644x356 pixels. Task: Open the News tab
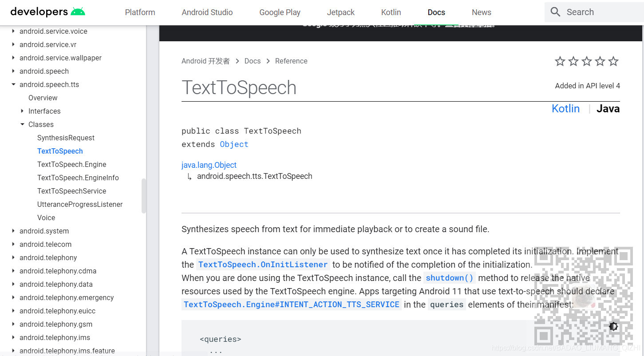click(482, 12)
